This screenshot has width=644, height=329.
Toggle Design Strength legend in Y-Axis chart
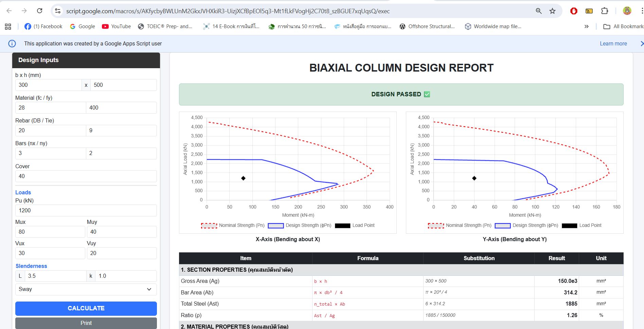pyautogui.click(x=526, y=226)
